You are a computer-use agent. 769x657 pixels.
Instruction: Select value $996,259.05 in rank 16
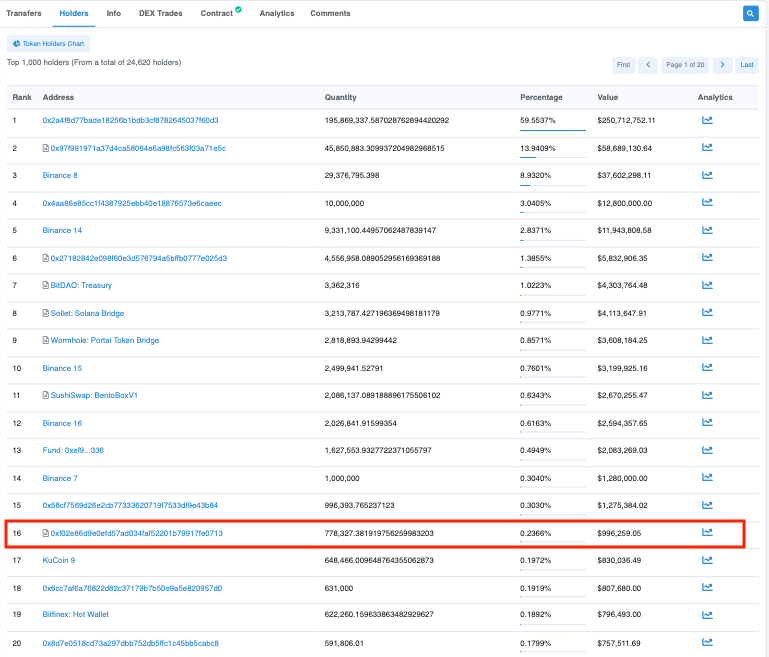619,533
